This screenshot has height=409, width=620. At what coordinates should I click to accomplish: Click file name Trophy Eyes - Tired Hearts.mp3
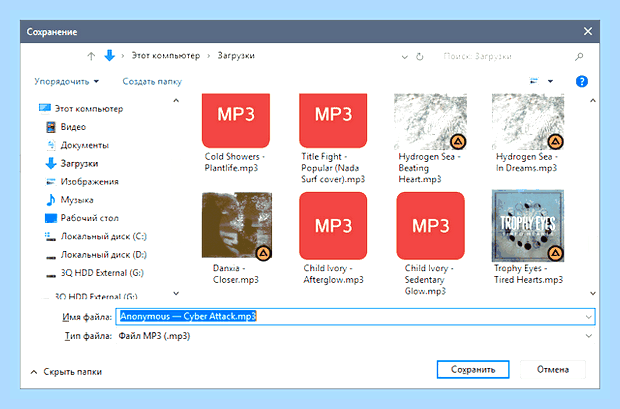(x=528, y=274)
